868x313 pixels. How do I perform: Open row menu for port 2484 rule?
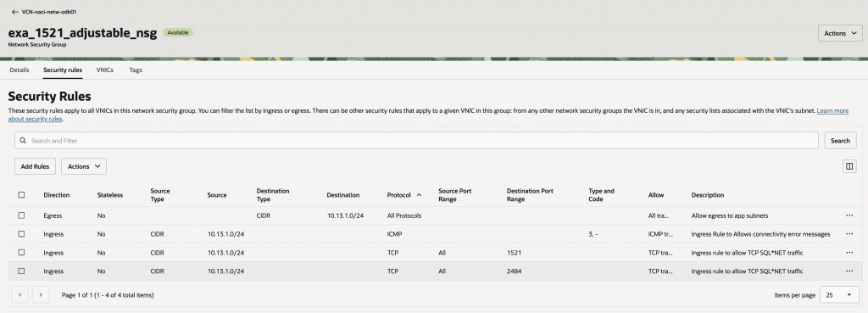coord(849,271)
